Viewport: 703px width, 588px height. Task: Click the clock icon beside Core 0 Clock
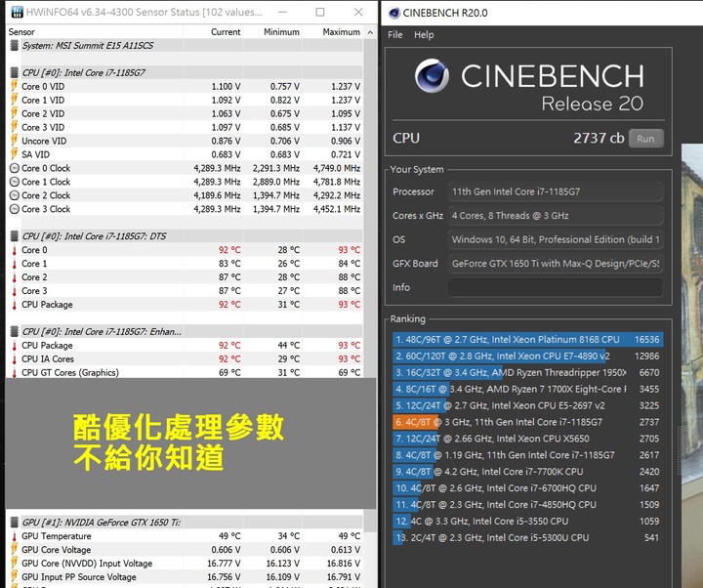pyautogui.click(x=15, y=168)
